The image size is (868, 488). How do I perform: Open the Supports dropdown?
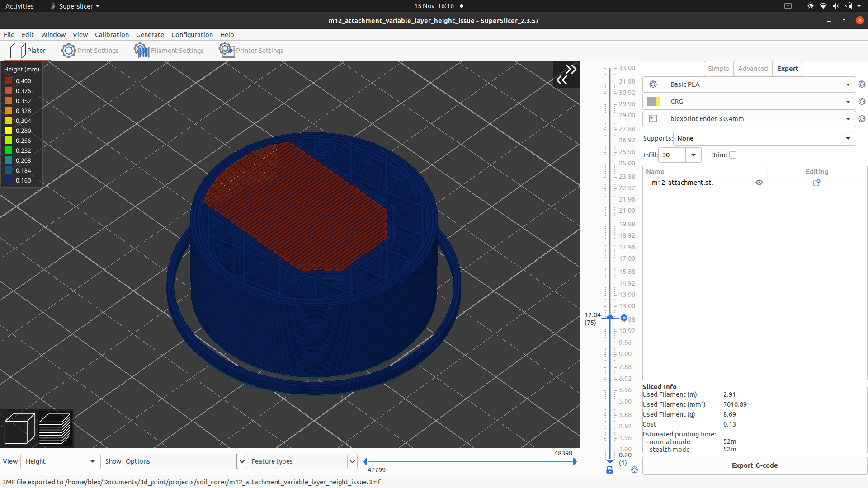[x=848, y=138]
